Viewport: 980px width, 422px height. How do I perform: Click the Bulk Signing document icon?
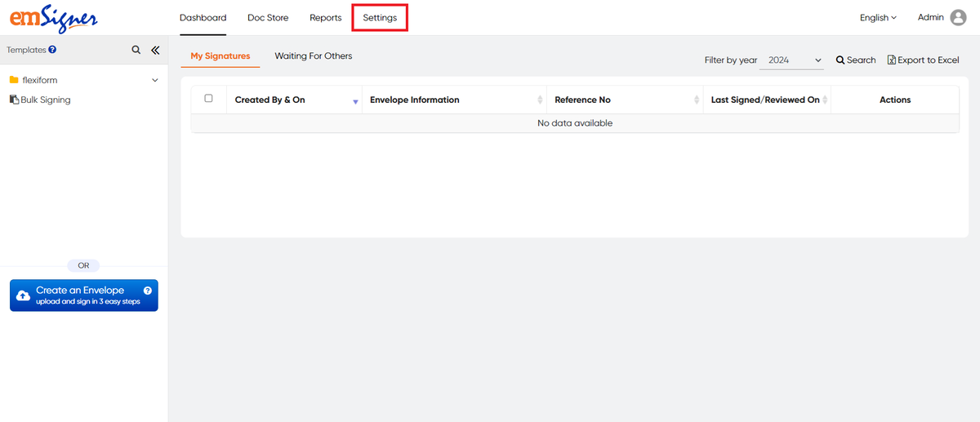tap(14, 100)
